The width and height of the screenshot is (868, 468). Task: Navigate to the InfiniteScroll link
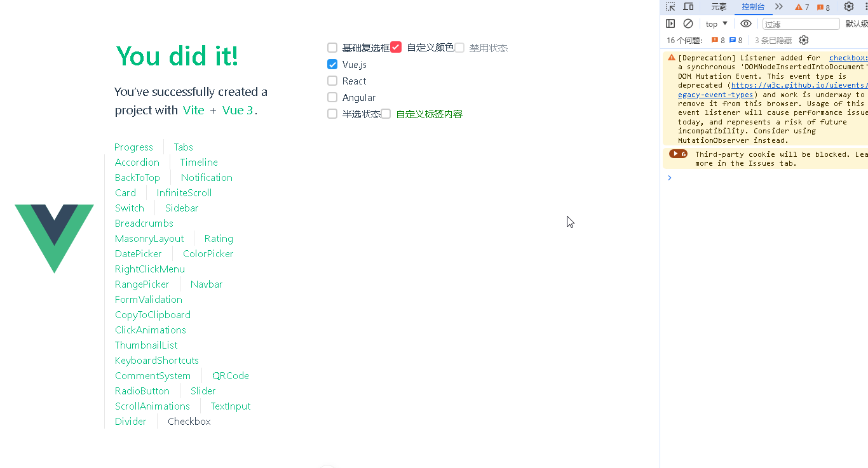184,192
